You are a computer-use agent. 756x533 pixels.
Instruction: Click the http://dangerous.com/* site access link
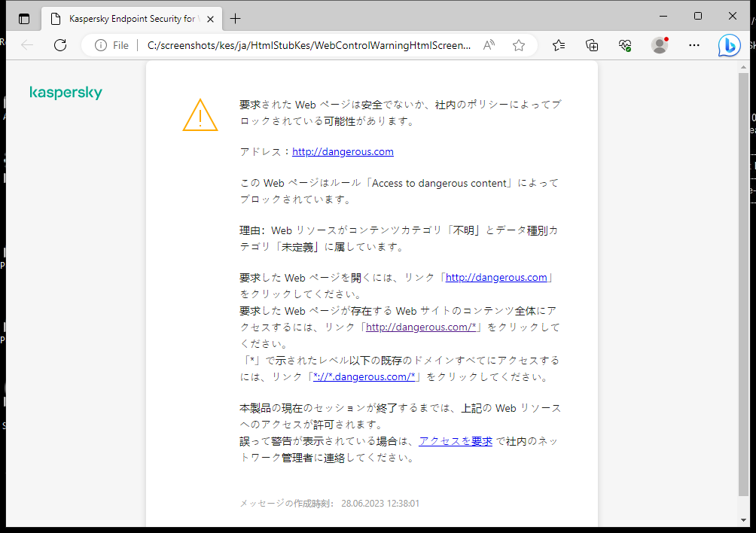pos(420,327)
